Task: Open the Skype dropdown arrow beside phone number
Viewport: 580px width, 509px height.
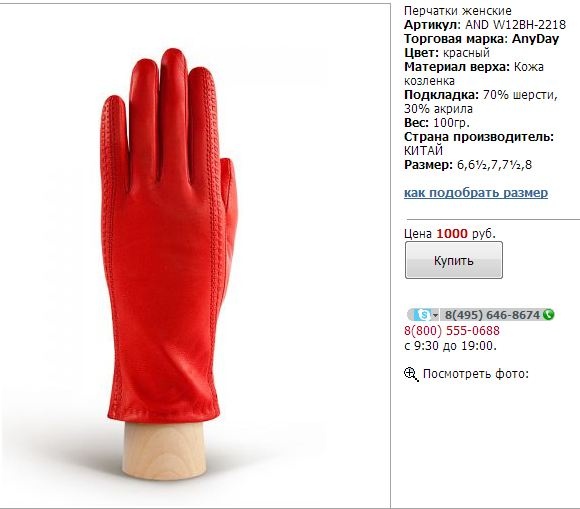Action: coord(435,316)
